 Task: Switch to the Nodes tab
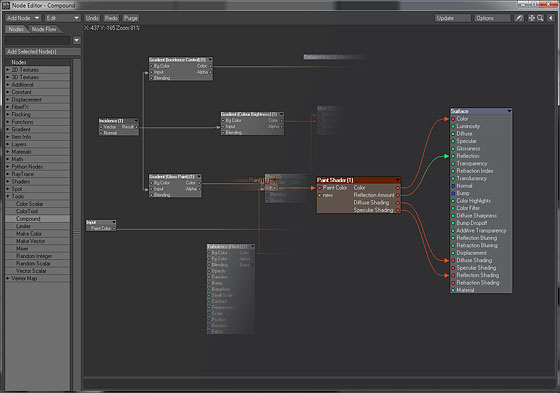tap(16, 29)
